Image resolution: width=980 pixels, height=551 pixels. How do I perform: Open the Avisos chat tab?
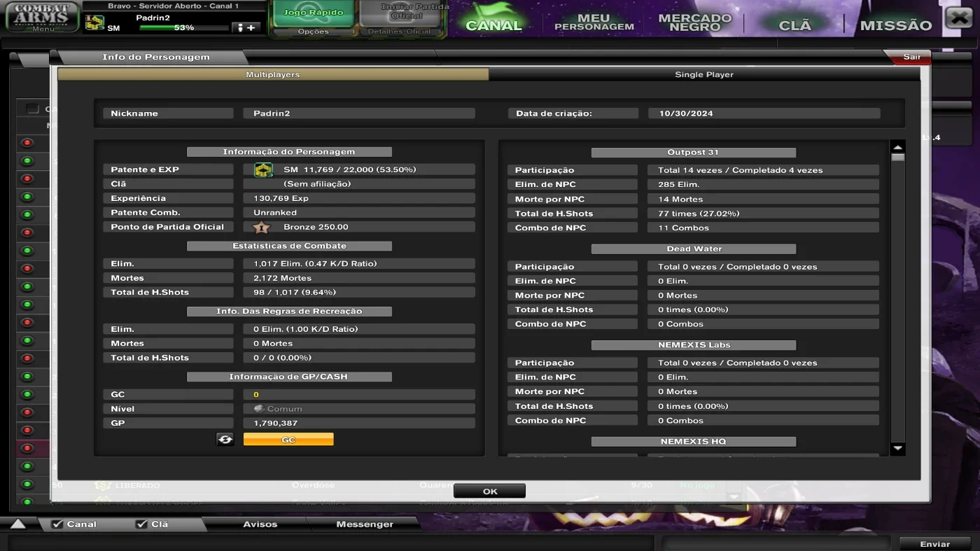[260, 524]
